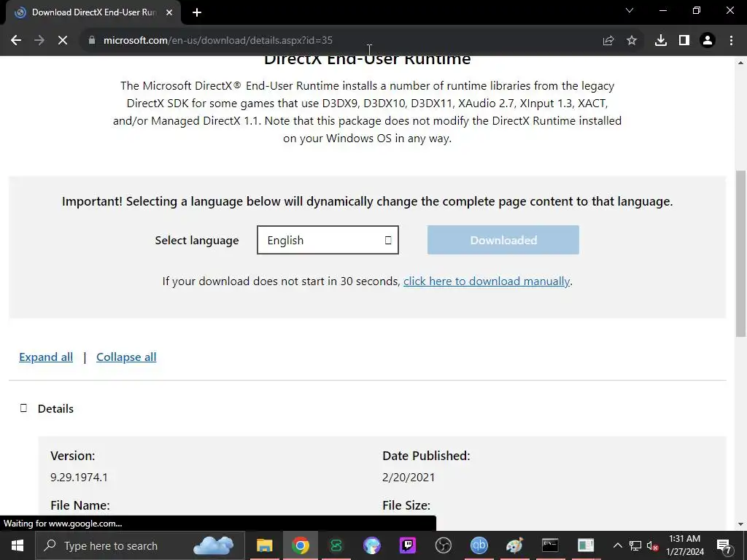Open Paint from the taskbar
The height and width of the screenshot is (560, 747).
click(x=514, y=545)
